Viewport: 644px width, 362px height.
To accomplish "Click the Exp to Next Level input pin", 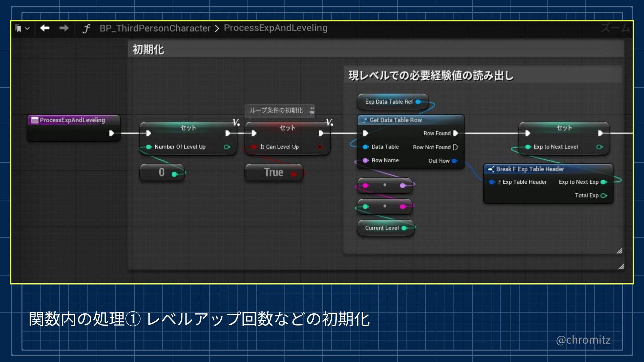I will click(528, 147).
